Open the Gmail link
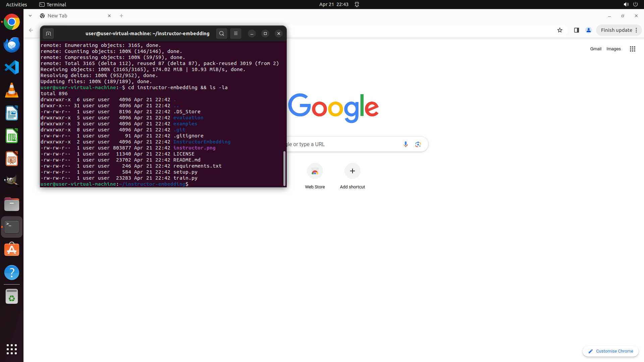644x362 pixels. pos(595,49)
